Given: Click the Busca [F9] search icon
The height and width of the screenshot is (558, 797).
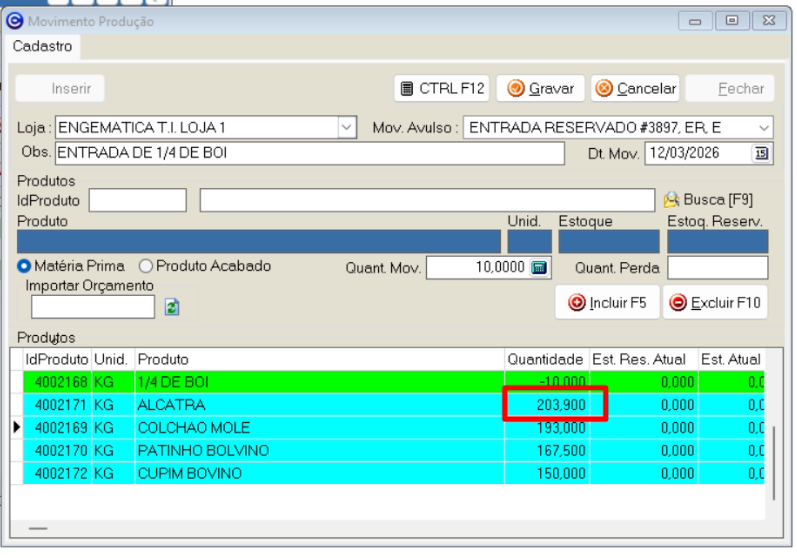Looking at the screenshot, I should click(x=672, y=200).
